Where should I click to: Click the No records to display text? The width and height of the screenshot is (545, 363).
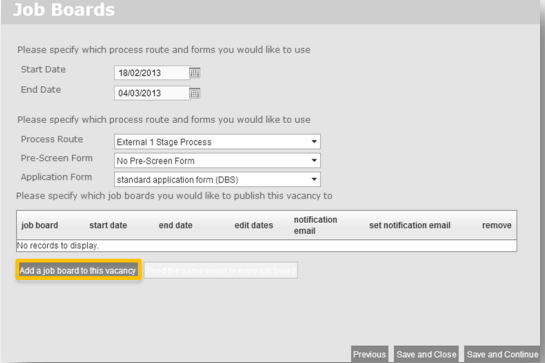click(58, 245)
